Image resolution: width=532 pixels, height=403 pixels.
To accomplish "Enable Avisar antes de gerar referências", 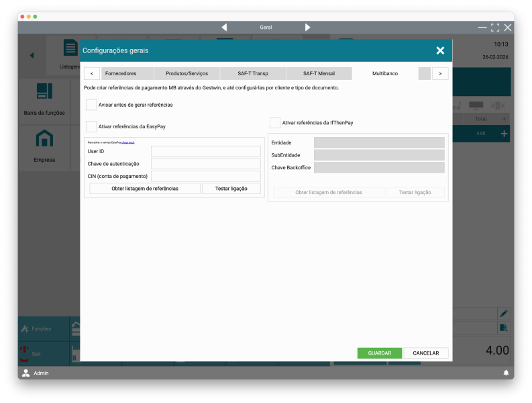I will pos(91,105).
